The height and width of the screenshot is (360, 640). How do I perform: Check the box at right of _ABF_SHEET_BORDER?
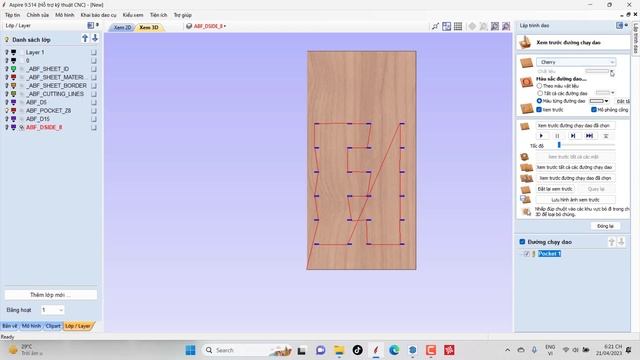coord(94,86)
